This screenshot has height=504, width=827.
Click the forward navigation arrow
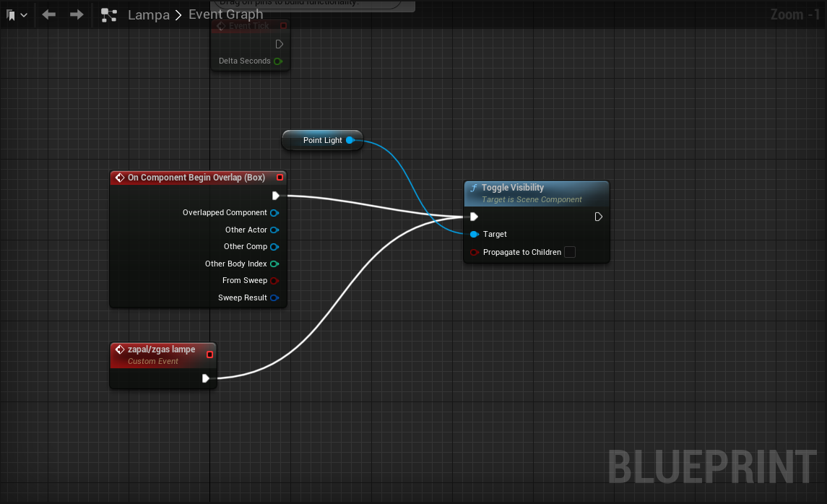click(x=77, y=14)
